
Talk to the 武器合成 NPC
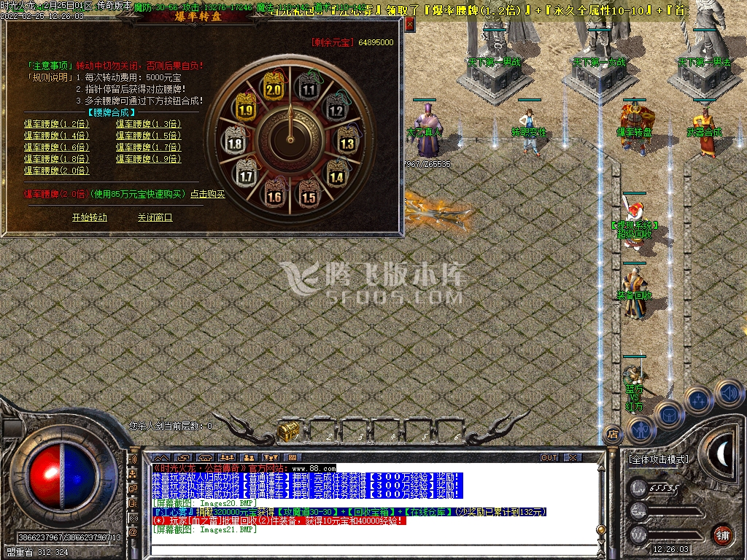pyautogui.click(x=705, y=132)
